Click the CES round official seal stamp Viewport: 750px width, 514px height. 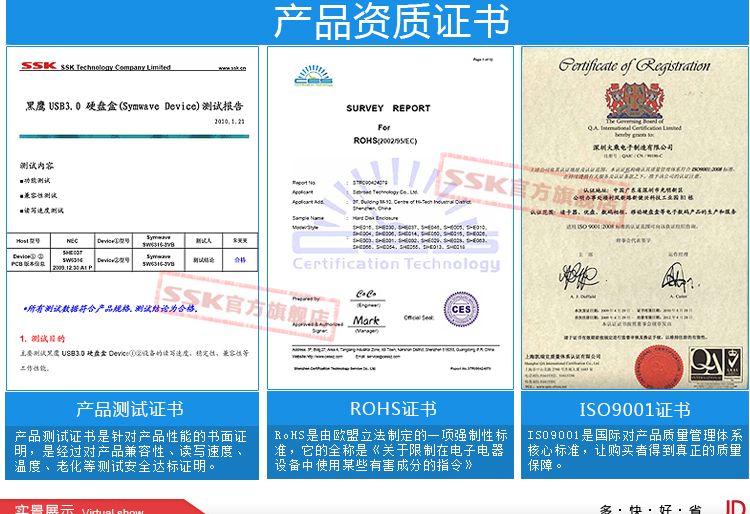click(x=461, y=309)
